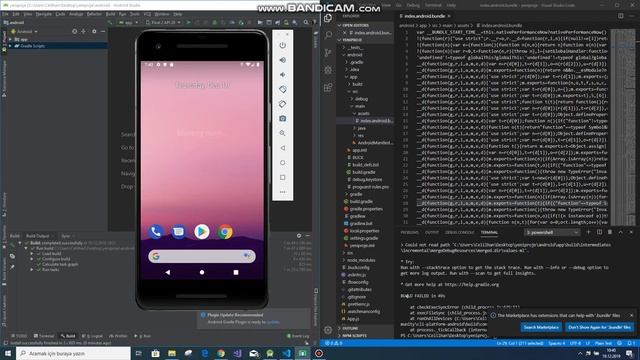640x360 pixels.
Task: Click the Google search bar on emulator
Action: [x=202, y=256]
